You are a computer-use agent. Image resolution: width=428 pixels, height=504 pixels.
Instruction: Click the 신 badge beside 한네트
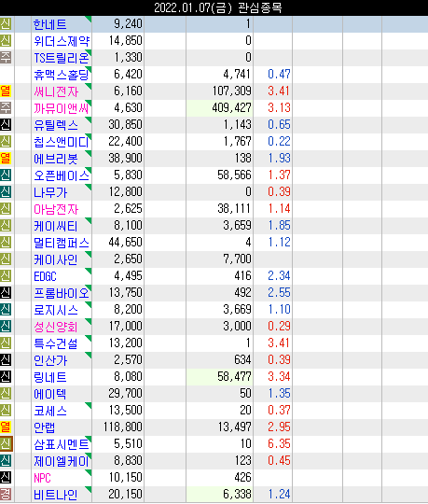click(6, 24)
